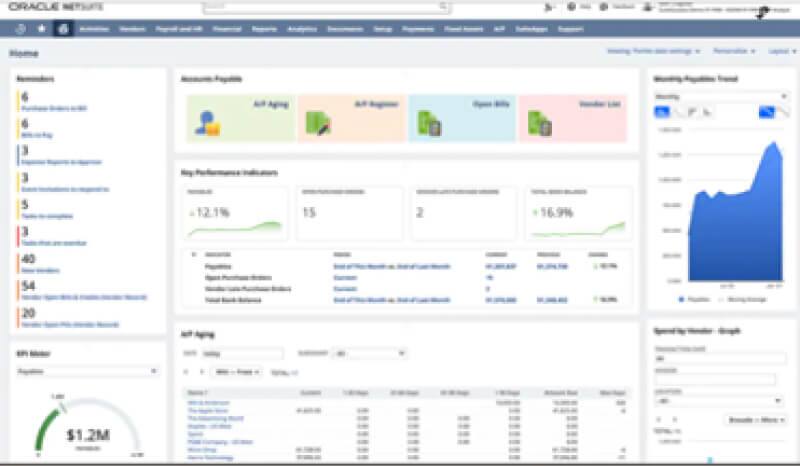Viewport: 800px width, 466px height.
Task: Click the Date field in A/P Aging
Action: 242,353
